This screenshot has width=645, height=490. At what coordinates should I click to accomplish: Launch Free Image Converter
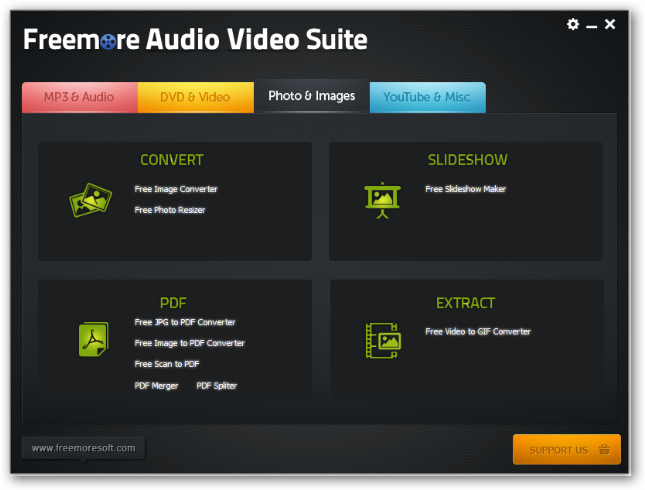click(x=176, y=189)
